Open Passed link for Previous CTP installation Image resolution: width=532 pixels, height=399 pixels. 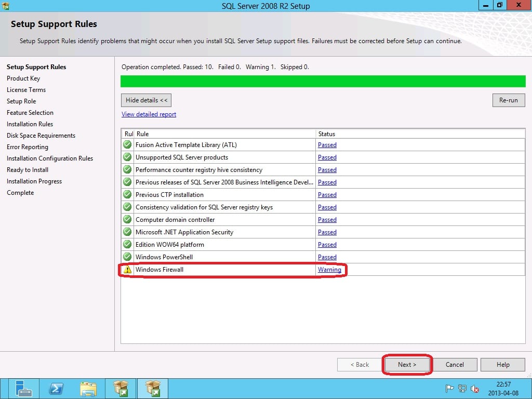(x=327, y=195)
